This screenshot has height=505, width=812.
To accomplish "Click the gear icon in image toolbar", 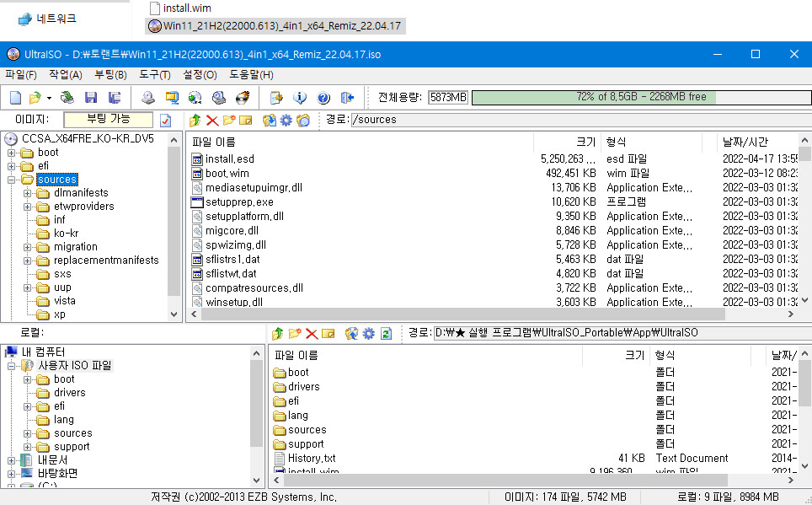I will click(x=286, y=121).
